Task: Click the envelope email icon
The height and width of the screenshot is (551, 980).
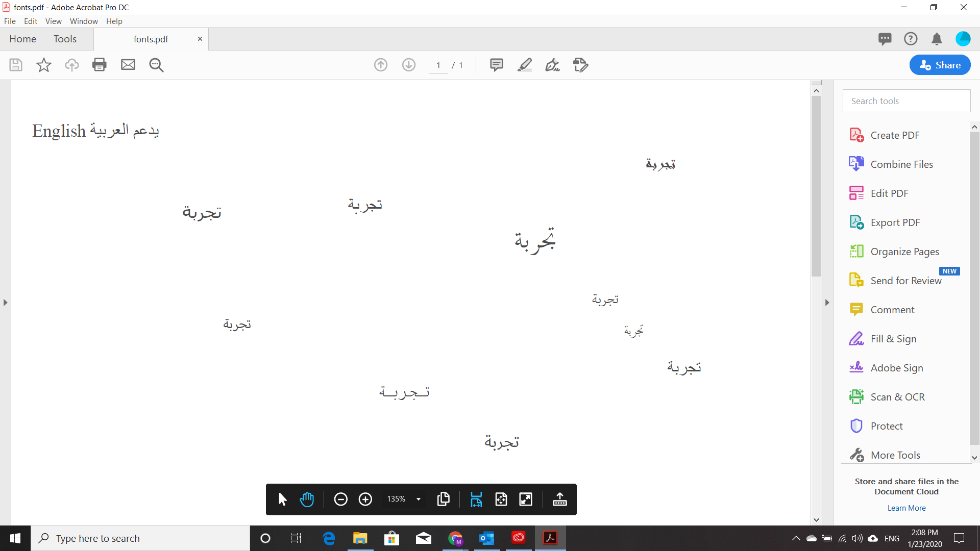Action: click(x=128, y=65)
